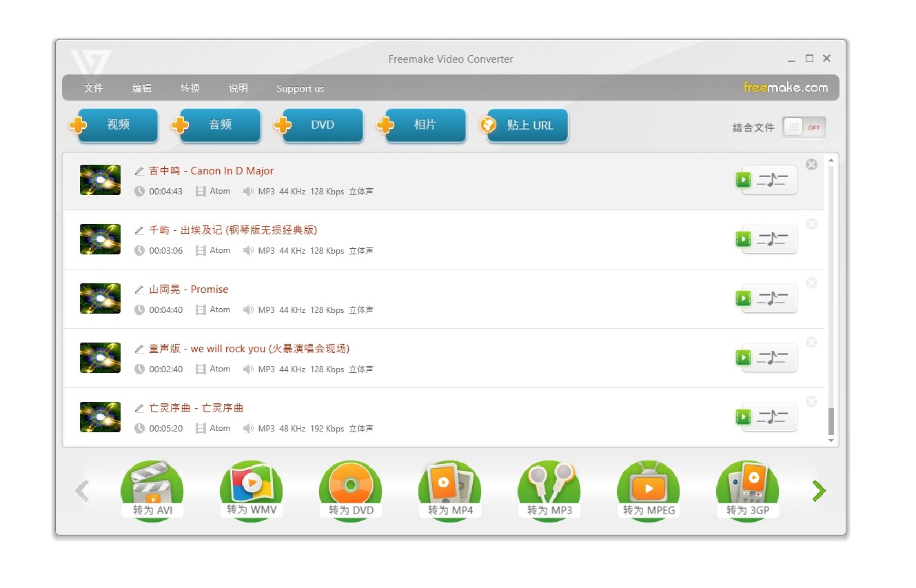Click the scrollbar down arrow

pos(831,440)
